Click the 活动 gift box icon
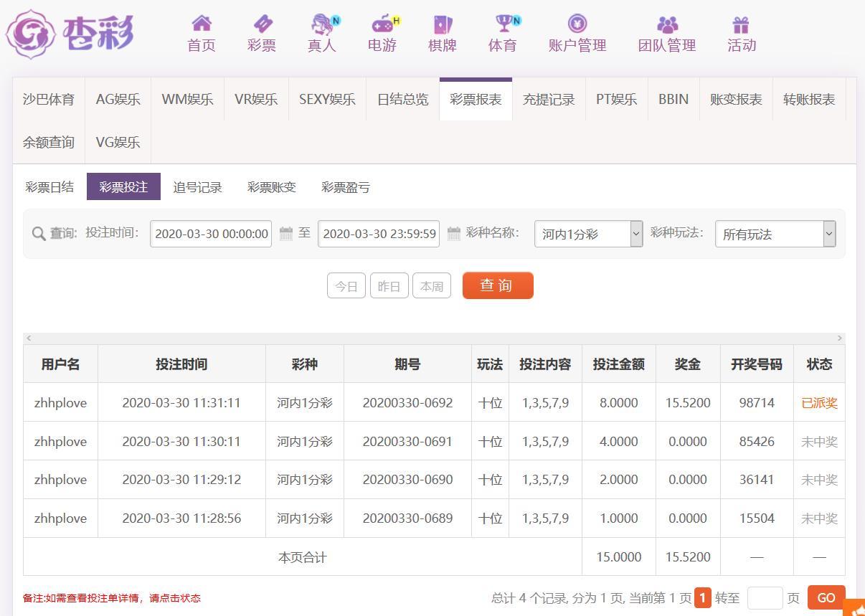Viewport: 865px width, 616px height. click(741, 24)
